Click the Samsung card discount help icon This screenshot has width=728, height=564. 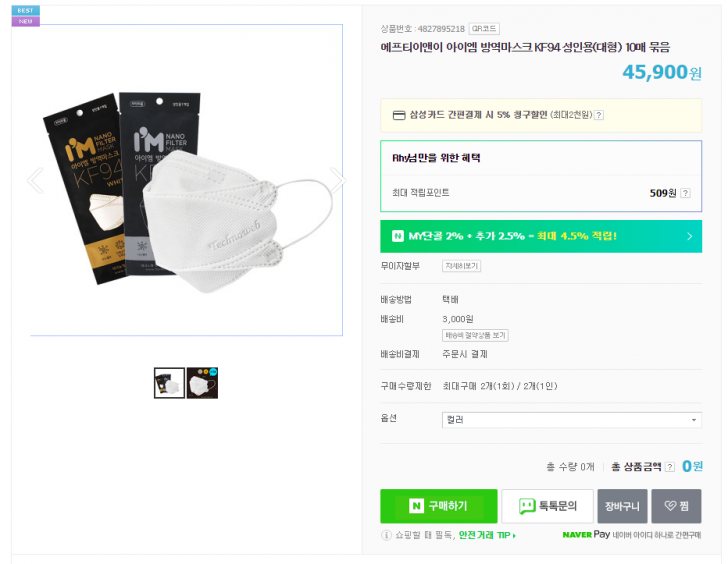[599, 115]
